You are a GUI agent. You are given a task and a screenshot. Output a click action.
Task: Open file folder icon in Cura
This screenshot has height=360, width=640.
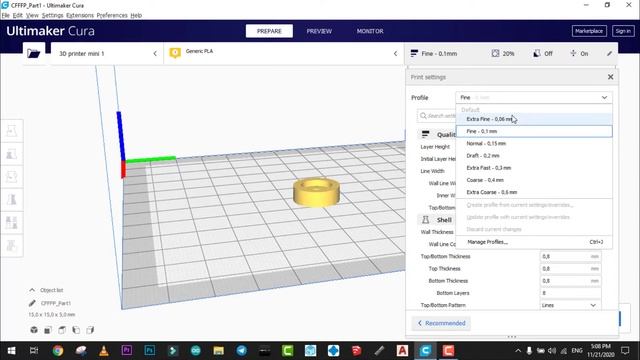click(x=34, y=53)
